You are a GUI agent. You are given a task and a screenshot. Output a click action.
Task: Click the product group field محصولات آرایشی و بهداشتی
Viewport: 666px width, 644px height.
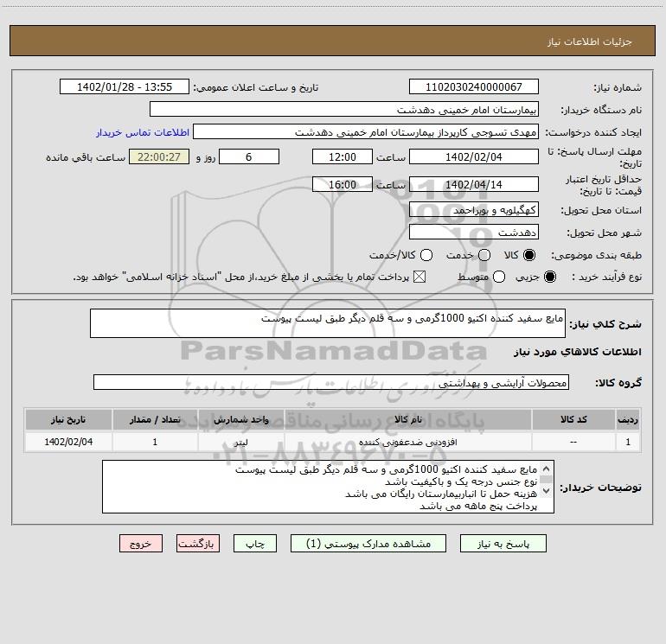[x=331, y=382]
